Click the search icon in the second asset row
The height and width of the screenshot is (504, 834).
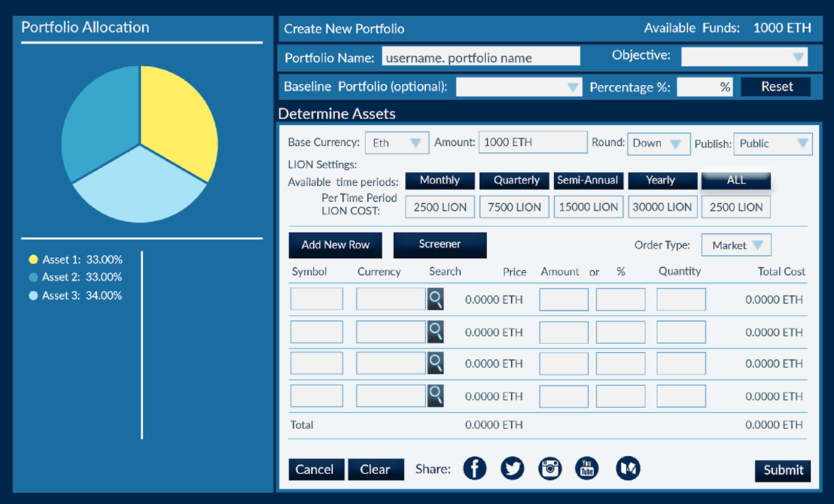coord(435,332)
